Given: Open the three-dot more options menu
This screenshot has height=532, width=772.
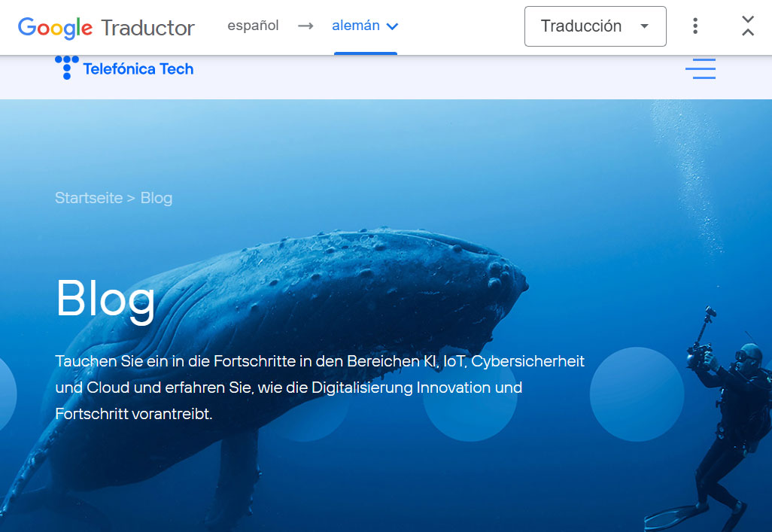Looking at the screenshot, I should tap(695, 26).
